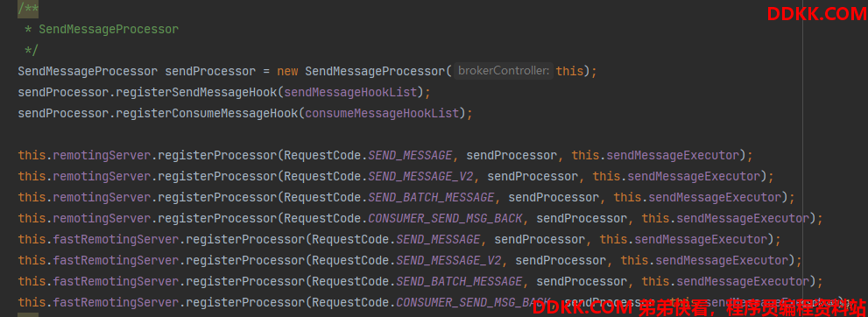868x317 pixels.
Task: Click the new keyword before SendMessageProcessor constructor
Action: pos(287,71)
